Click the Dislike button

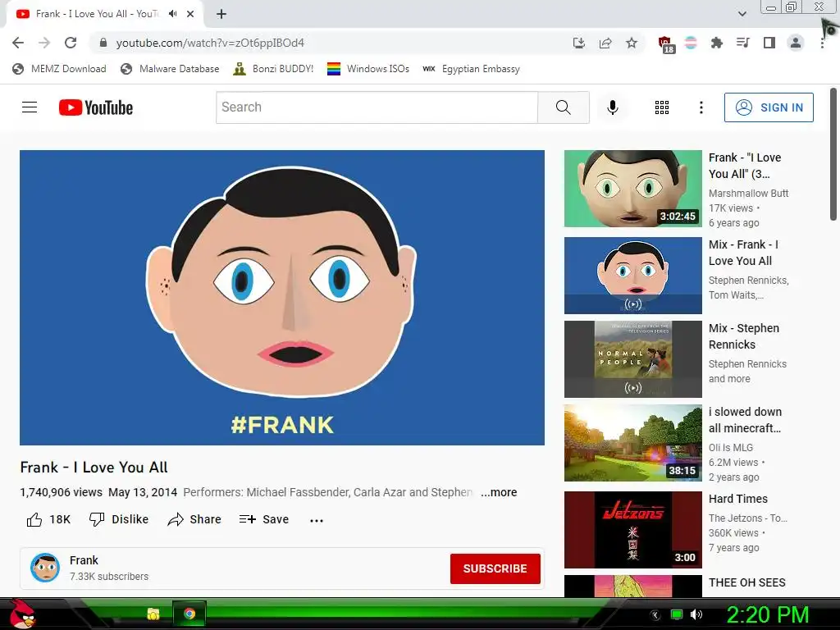[118, 519]
